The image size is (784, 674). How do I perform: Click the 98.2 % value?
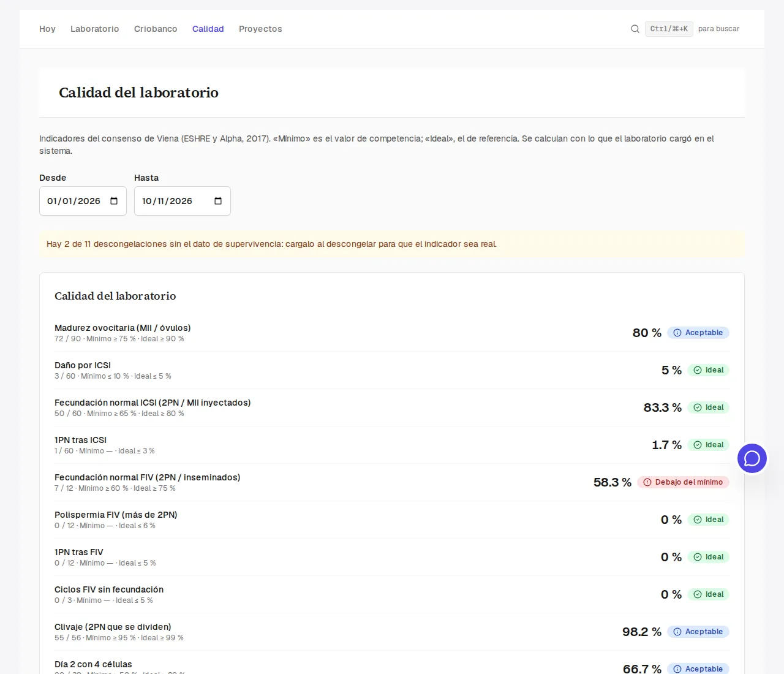[642, 632]
